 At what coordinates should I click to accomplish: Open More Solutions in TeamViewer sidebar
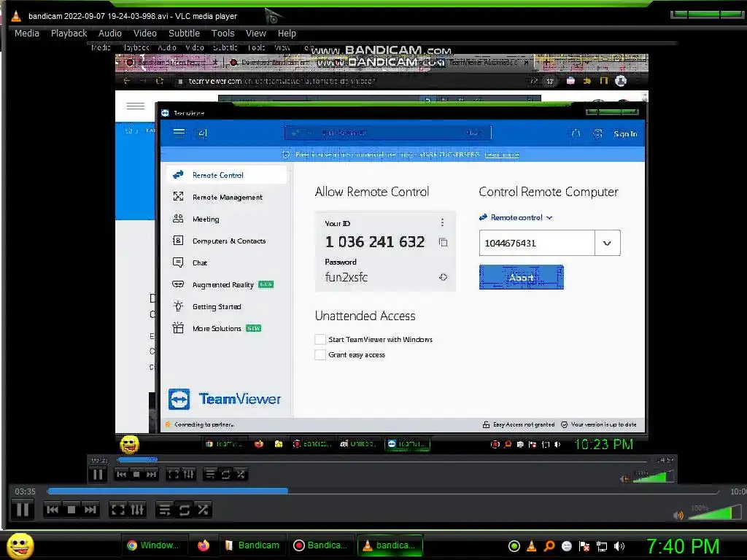click(227, 328)
